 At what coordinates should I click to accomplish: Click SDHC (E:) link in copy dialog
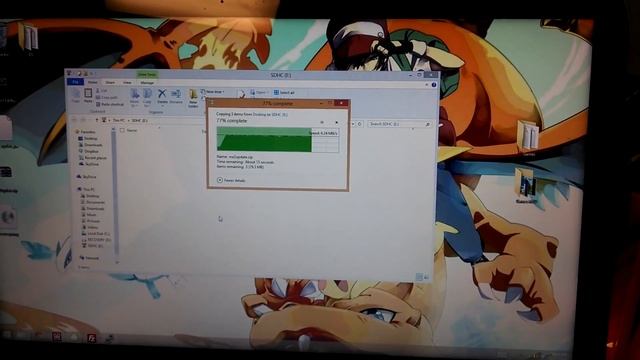coord(280,115)
